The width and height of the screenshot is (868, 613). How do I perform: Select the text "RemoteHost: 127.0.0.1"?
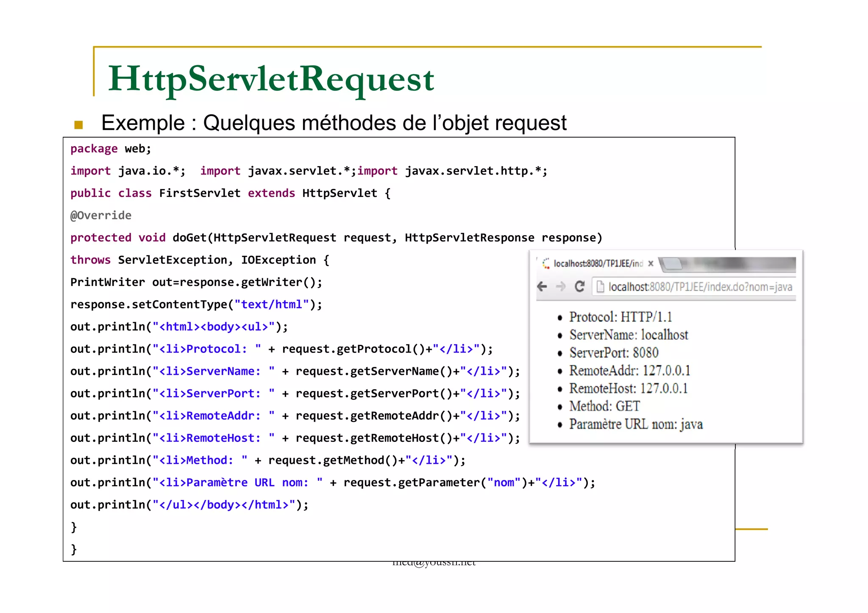click(629, 388)
